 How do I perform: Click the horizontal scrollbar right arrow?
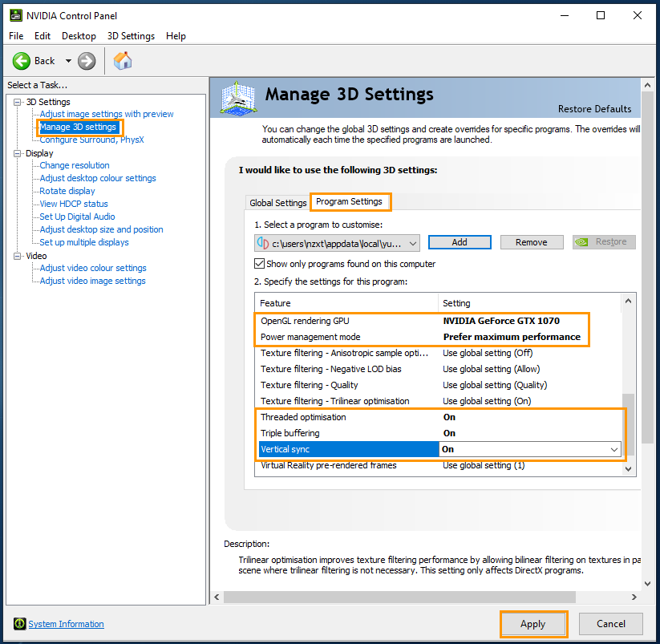[634, 597]
